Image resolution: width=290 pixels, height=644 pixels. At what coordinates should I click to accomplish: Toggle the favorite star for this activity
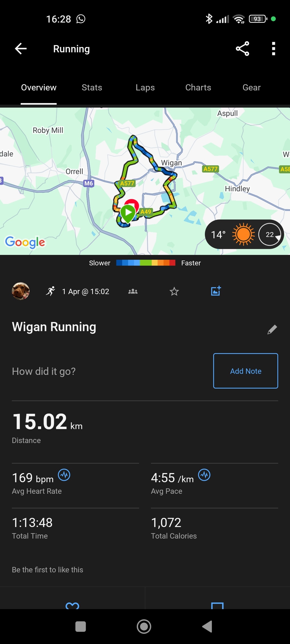(x=174, y=291)
